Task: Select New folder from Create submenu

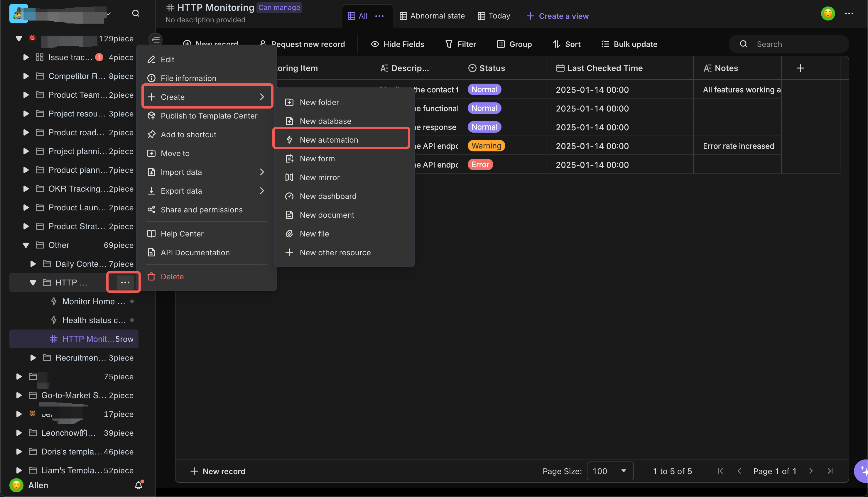Action: click(x=320, y=101)
